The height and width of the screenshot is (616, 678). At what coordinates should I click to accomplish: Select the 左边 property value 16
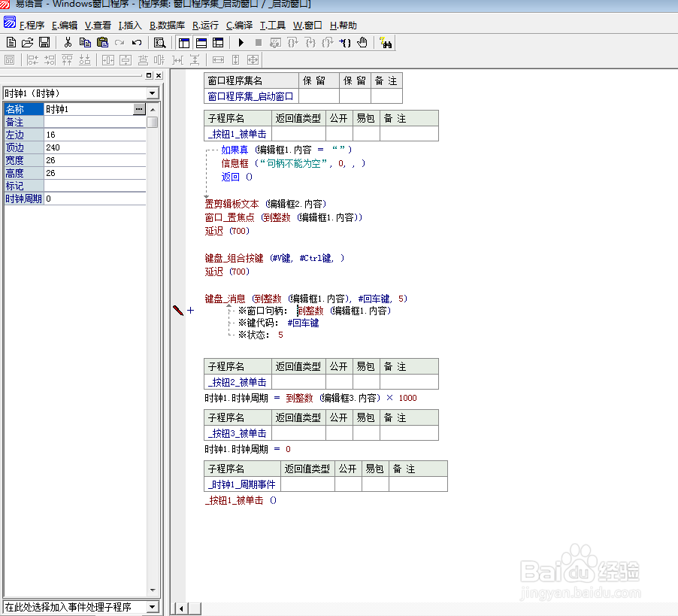coord(95,135)
